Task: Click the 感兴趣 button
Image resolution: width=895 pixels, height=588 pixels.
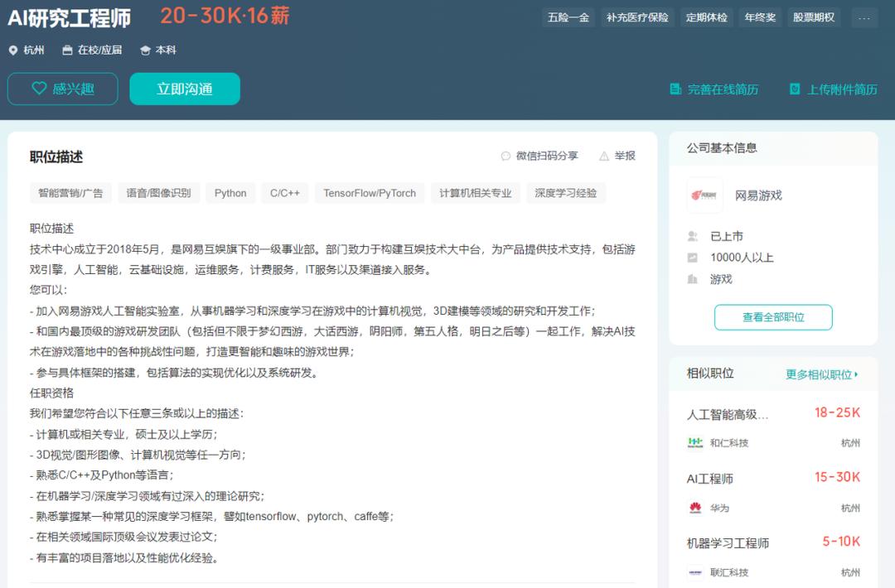Action: click(x=63, y=89)
